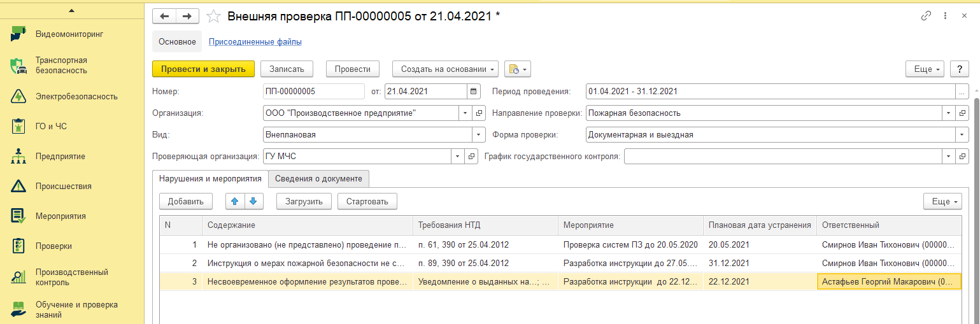Open Присоединенные файлы link
The height and width of the screenshot is (324, 980).
255,42
